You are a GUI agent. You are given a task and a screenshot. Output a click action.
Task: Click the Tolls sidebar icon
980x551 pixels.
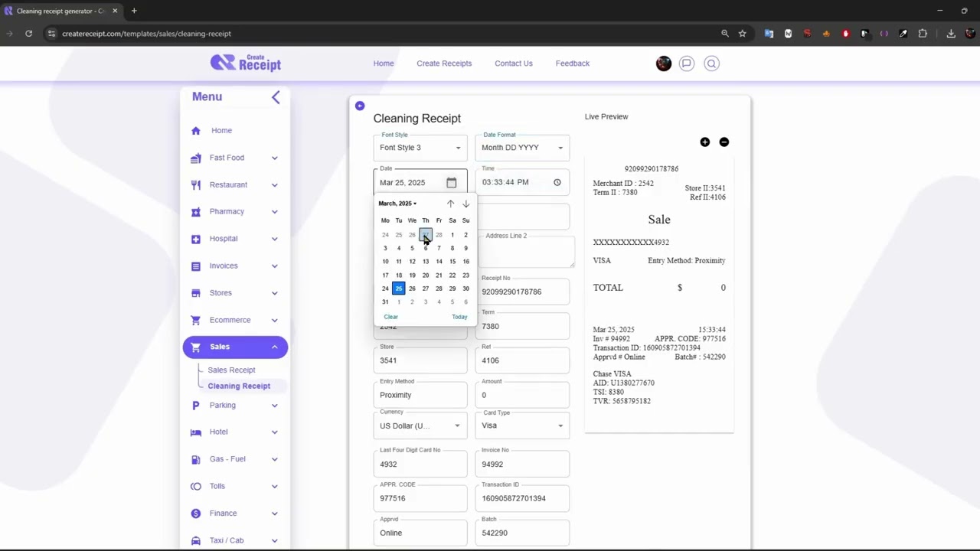[x=196, y=487]
